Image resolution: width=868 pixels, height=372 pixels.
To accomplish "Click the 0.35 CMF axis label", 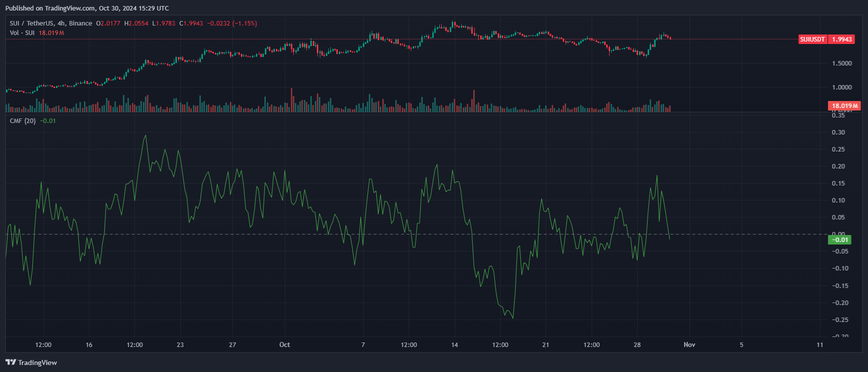I will coord(839,115).
